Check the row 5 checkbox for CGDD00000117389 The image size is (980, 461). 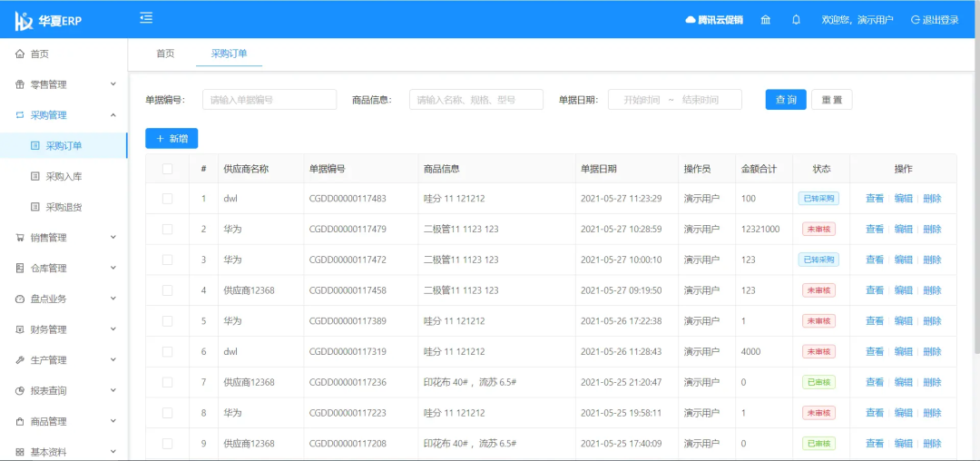pos(167,321)
